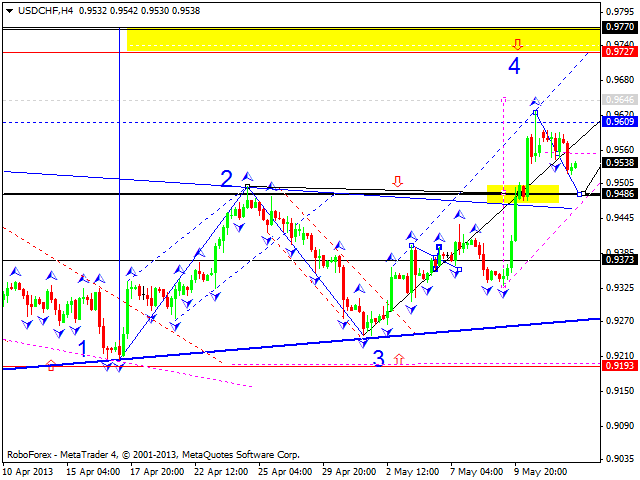Click the red down arrow above wave 4
The height and width of the screenshot is (480, 640).
[517, 44]
